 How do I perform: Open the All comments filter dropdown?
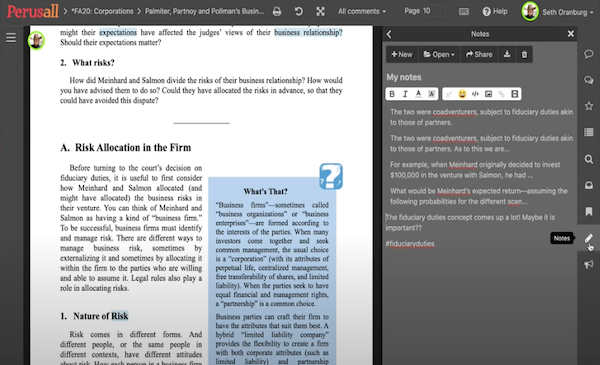(x=362, y=11)
